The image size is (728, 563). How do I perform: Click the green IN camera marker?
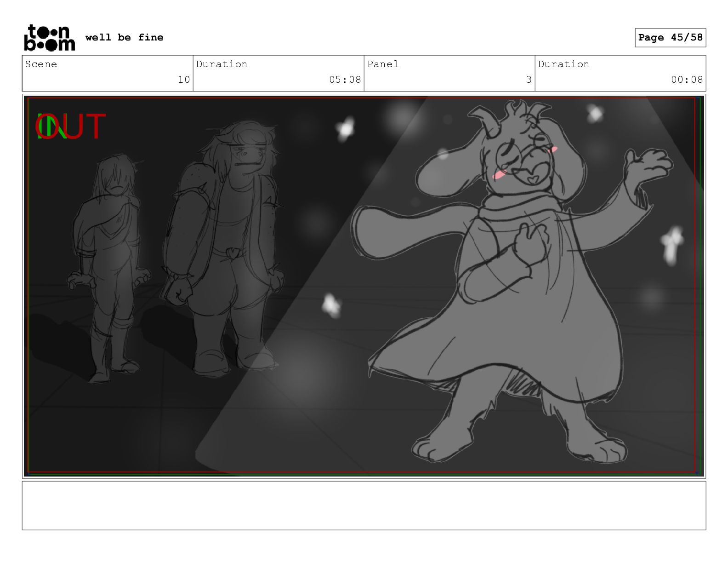point(51,126)
